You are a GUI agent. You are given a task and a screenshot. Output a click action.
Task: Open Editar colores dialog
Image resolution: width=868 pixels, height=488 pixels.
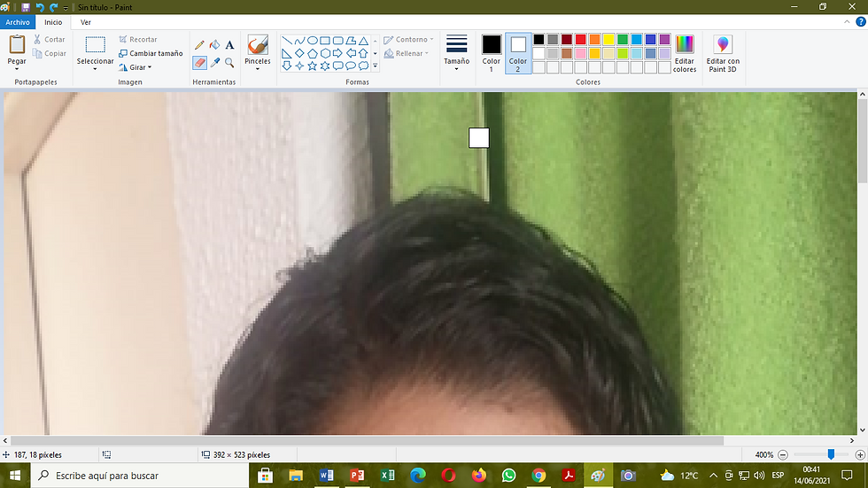(684, 54)
